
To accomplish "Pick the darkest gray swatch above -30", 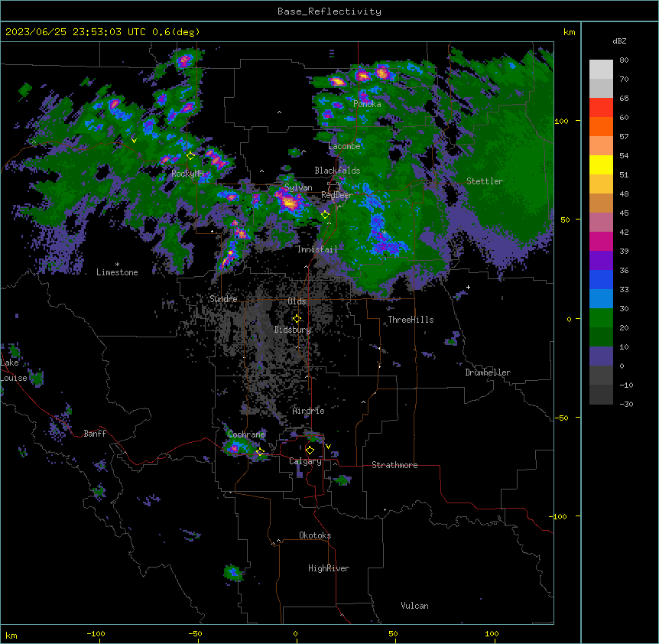I will [x=601, y=395].
